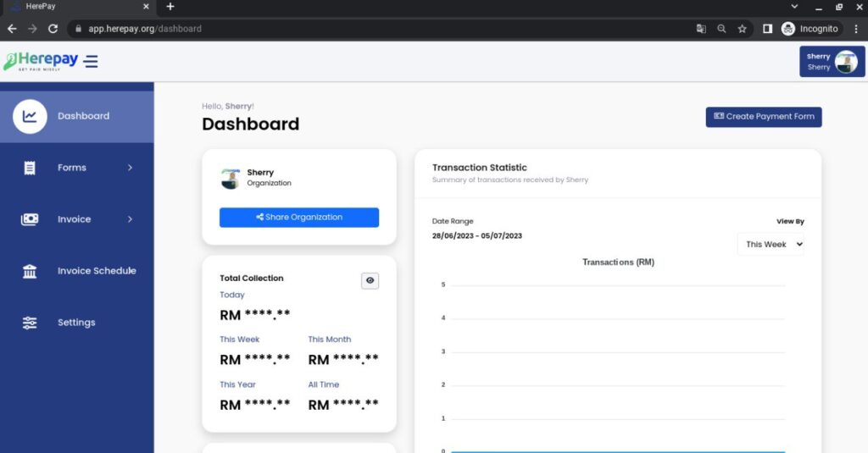
Task: Click the Share Organization button
Action: 298,218
